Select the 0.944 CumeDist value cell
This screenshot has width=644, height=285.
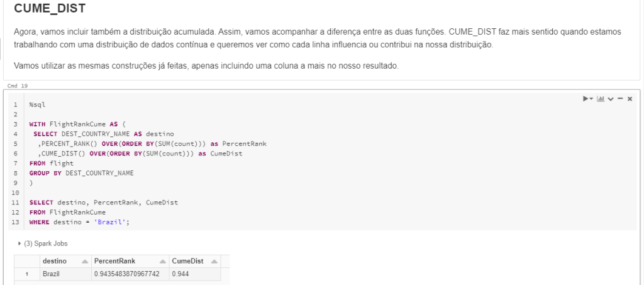[182, 274]
